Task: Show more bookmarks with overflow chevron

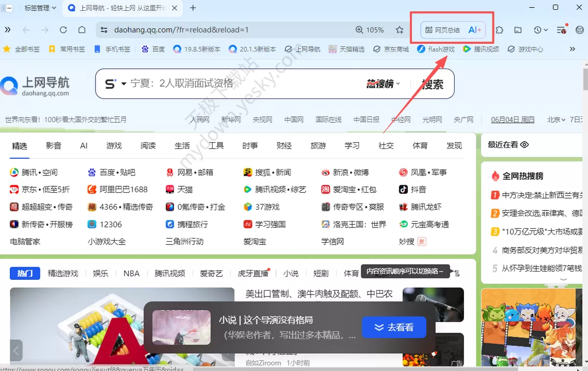Action: click(x=572, y=49)
